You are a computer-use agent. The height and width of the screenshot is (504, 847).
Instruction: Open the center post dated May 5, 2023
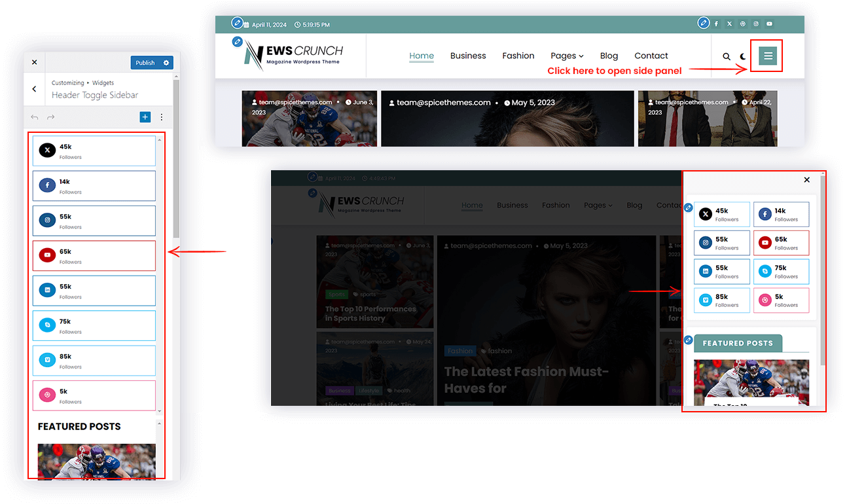tap(507, 118)
